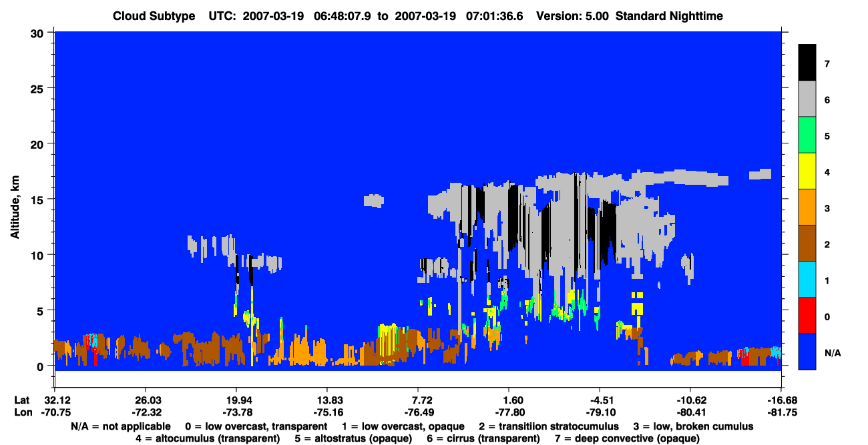
Task: Click latitude value 13.83
Action: 327,400
